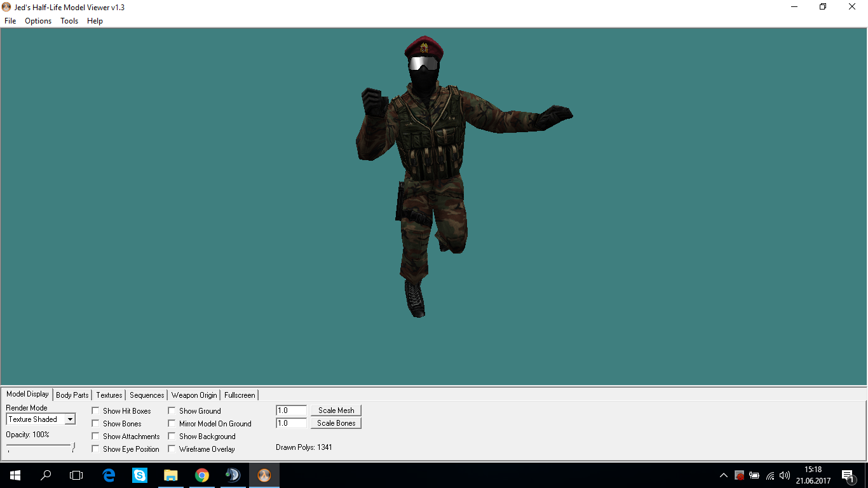Open the TeamSpeak taskbar icon

tap(233, 475)
